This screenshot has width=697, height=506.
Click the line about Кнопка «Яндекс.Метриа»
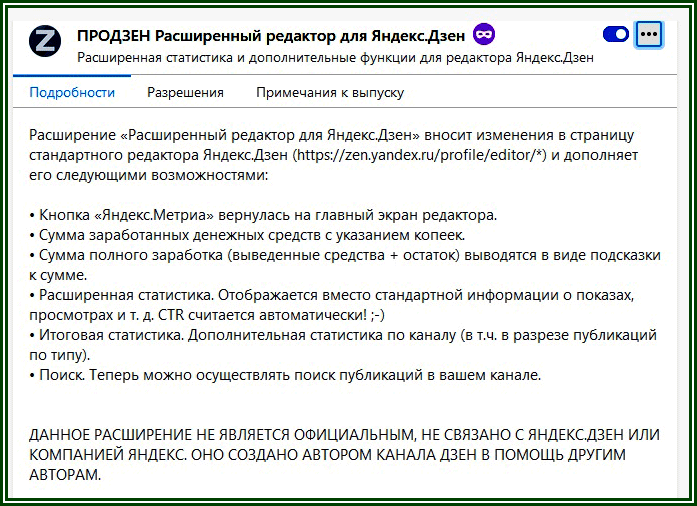[263, 215]
